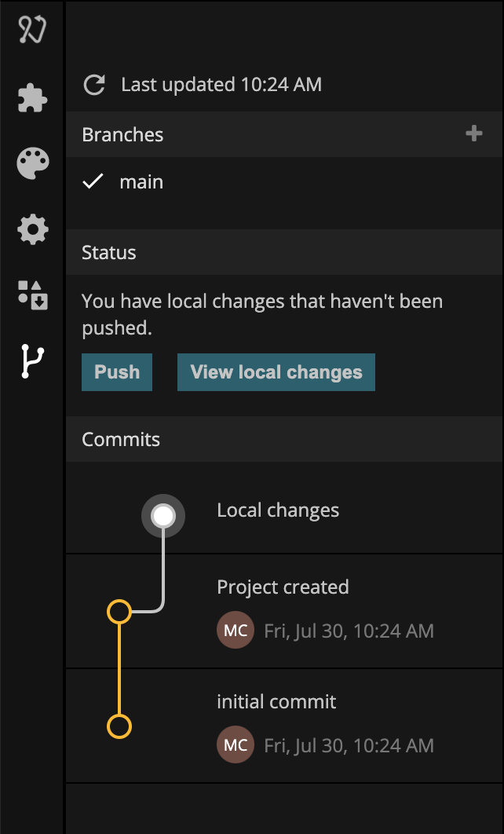The height and width of the screenshot is (834, 504).
Task: Click the app logo icon in sidebar
Action: (x=32, y=30)
